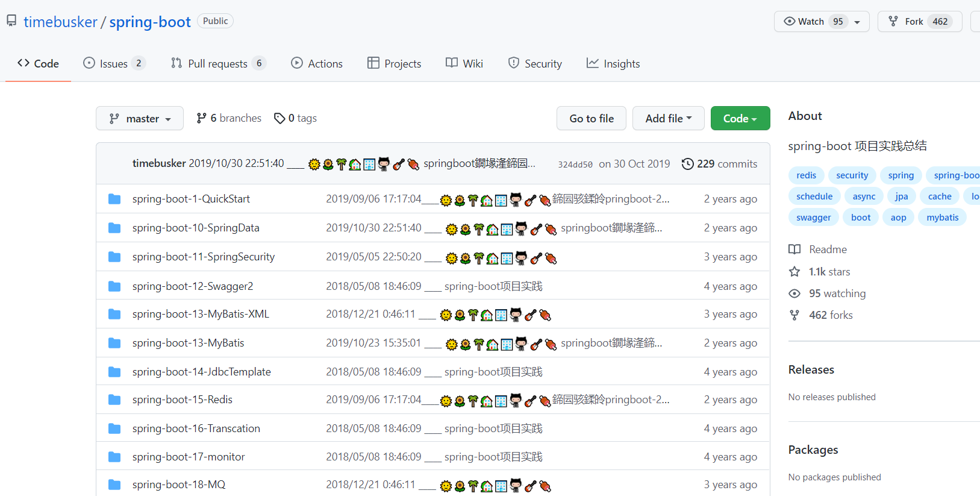980x496 pixels.
Task: Click the book icon beside Readme
Action: (x=794, y=250)
